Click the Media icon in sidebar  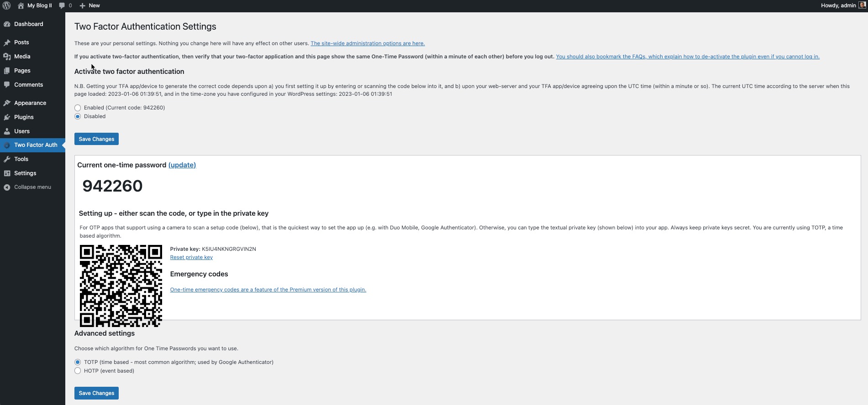point(7,57)
